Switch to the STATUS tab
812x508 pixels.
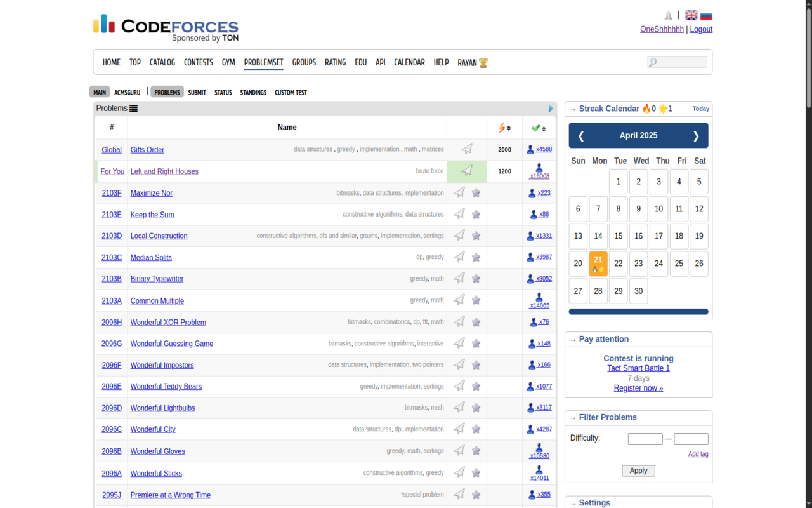coord(223,93)
